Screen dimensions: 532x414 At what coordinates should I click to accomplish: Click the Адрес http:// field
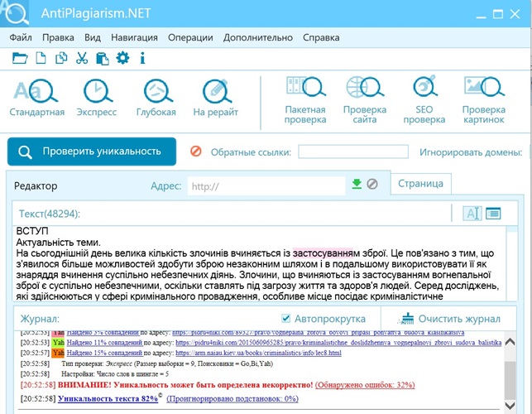coord(266,185)
